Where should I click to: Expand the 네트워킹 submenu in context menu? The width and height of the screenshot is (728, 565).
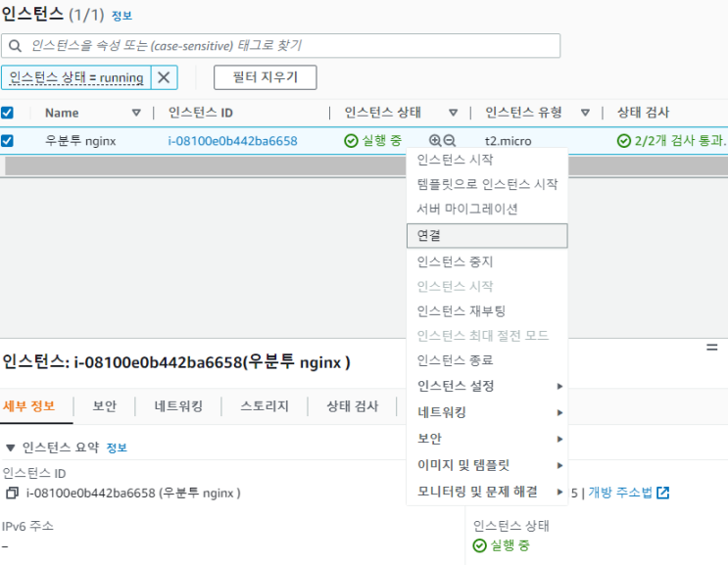[x=487, y=412]
